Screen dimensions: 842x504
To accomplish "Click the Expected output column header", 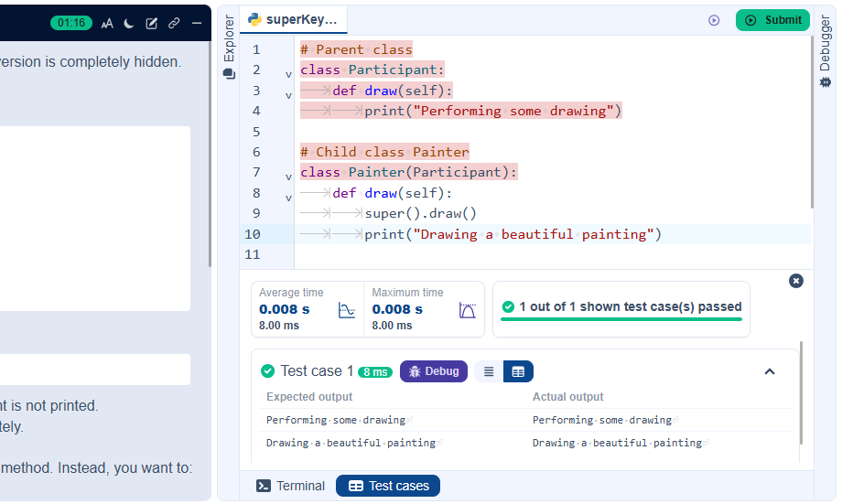I will [309, 397].
